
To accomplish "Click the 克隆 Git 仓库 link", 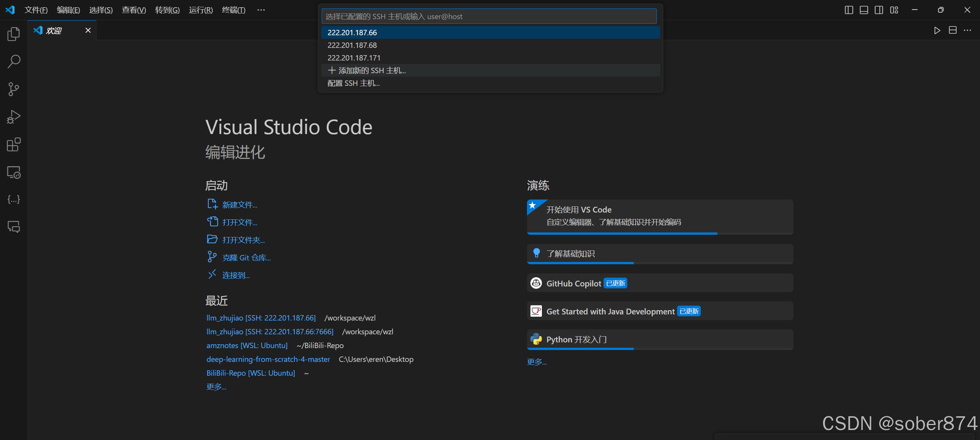I will tap(246, 258).
